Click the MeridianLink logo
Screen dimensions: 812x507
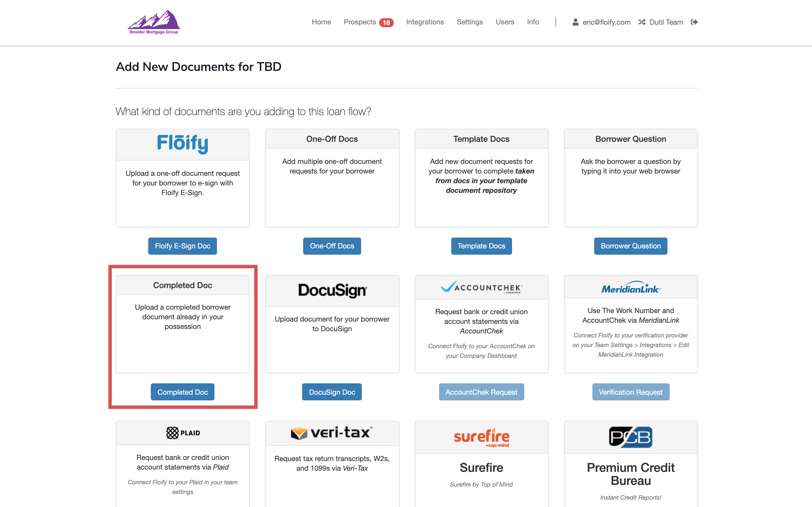pyautogui.click(x=630, y=287)
